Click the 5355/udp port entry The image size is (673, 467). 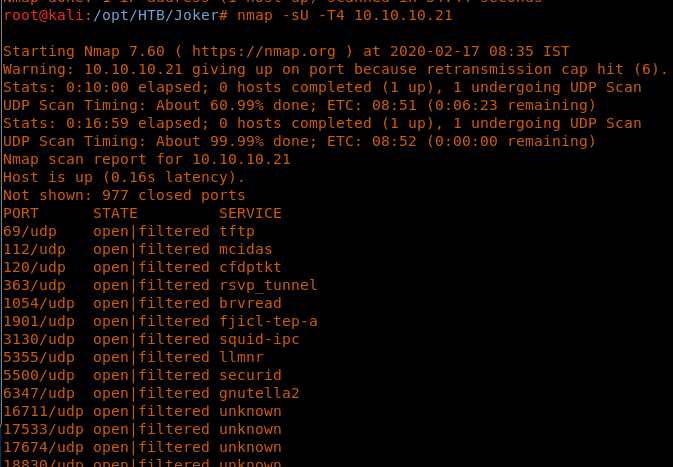tap(34, 357)
